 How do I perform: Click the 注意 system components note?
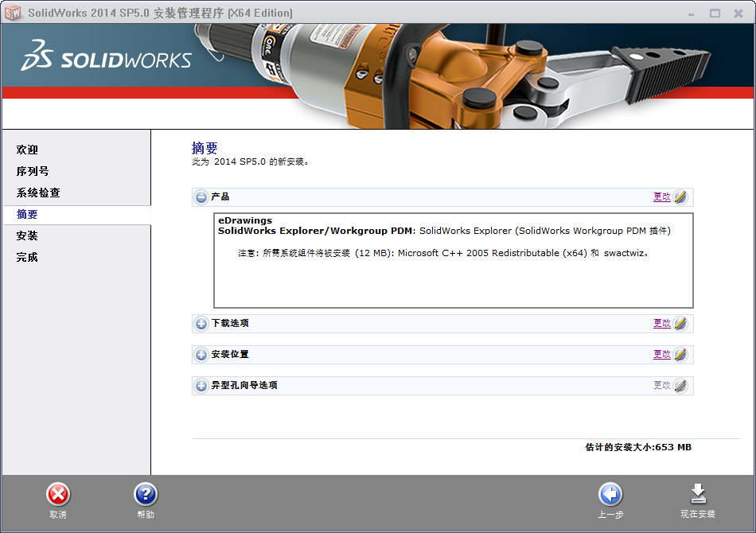[443, 253]
